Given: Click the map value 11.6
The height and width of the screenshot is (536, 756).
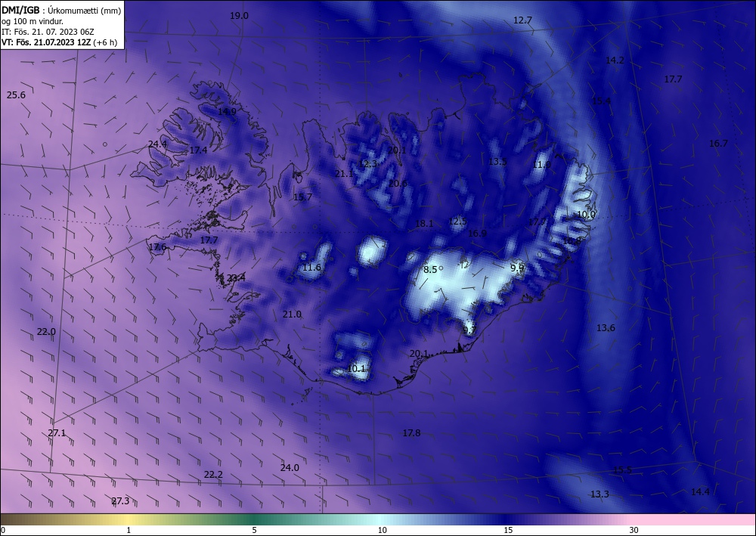Looking at the screenshot, I should [311, 268].
